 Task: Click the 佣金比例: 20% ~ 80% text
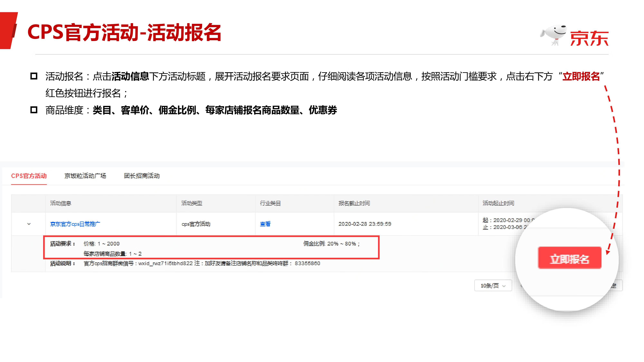coord(331,244)
